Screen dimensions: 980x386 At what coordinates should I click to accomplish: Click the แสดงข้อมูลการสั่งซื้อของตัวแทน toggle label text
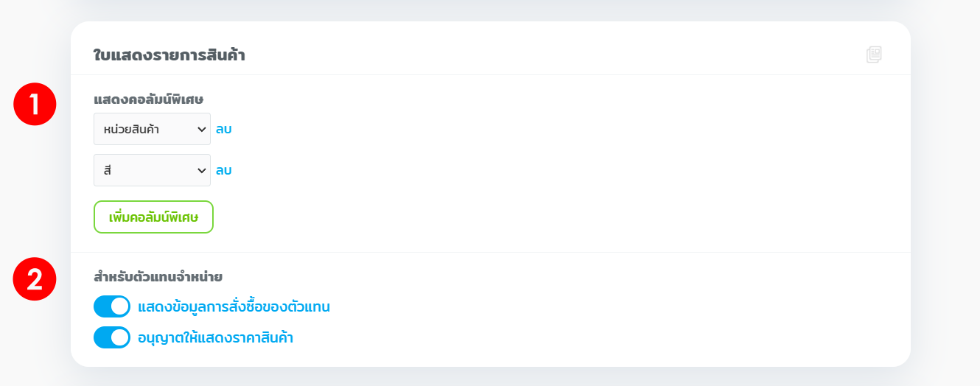[234, 306]
